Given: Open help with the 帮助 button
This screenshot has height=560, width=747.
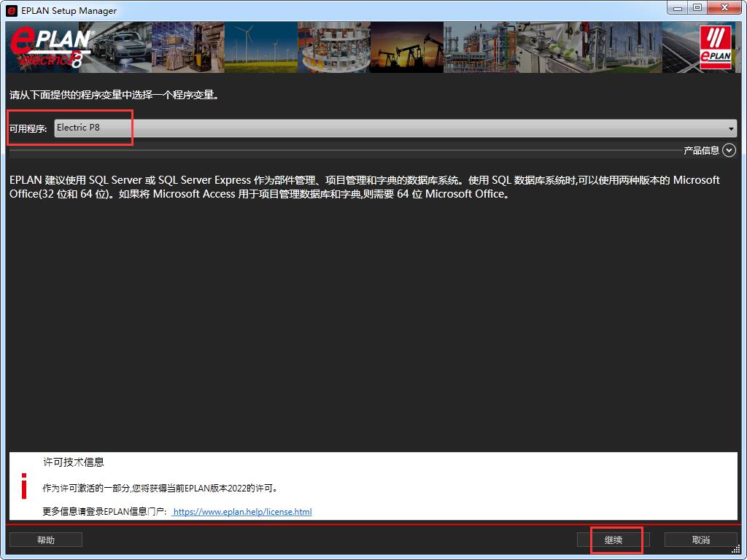Looking at the screenshot, I should (45, 540).
